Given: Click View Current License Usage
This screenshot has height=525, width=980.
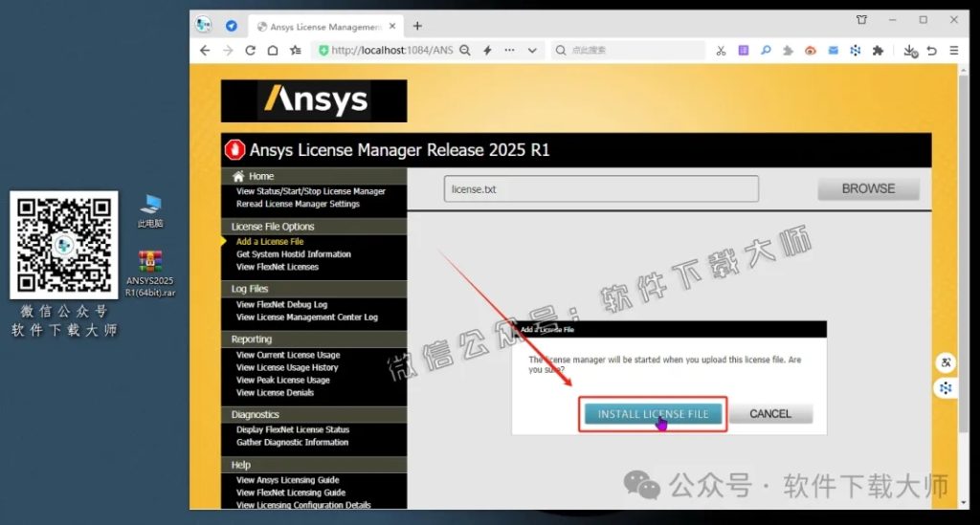Looking at the screenshot, I should click(287, 355).
